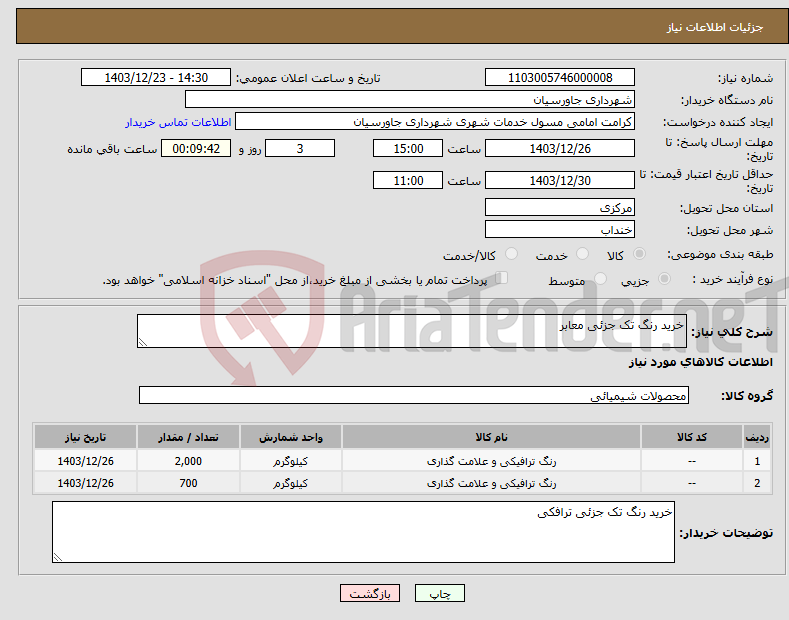Click the need date 1403/12/26 in row 2
The image size is (789, 620).
[85, 483]
